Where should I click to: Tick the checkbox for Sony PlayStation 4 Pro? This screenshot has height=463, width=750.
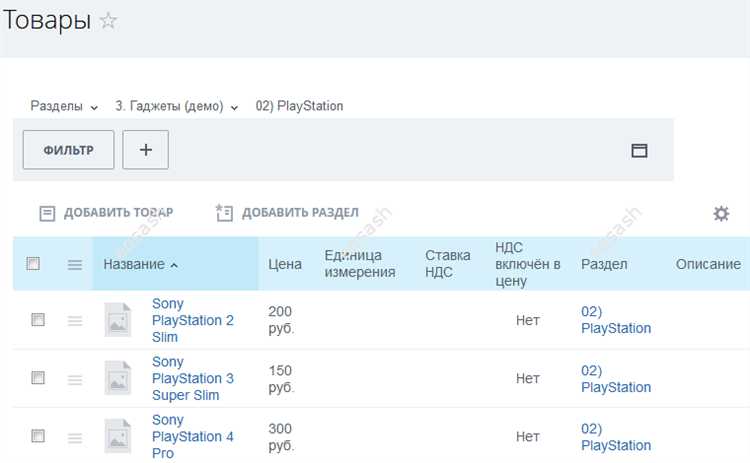click(38, 436)
